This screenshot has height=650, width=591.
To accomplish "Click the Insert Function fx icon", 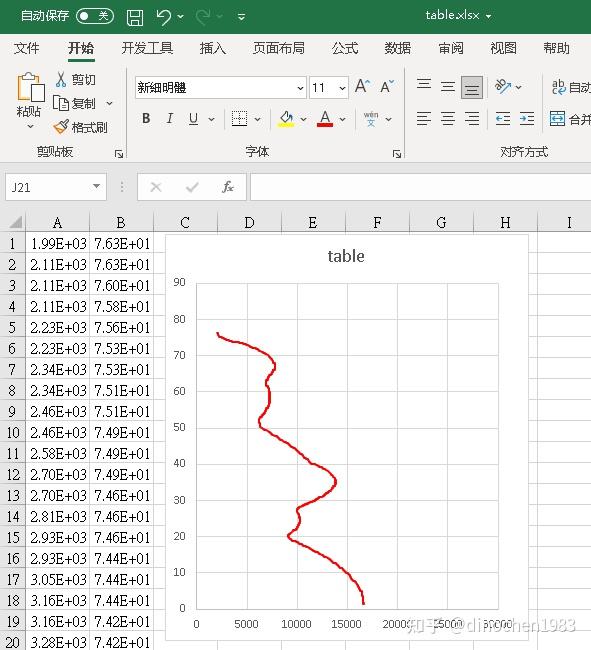I will click(x=228, y=187).
